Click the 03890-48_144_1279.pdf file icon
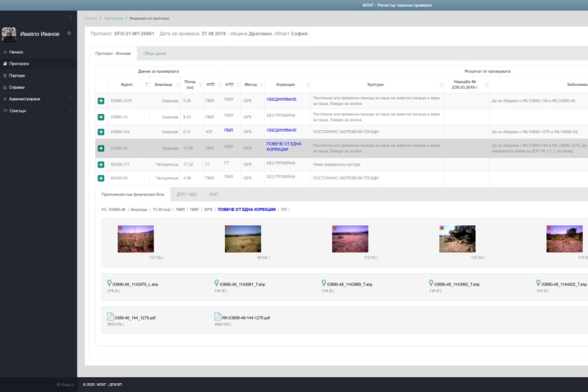The image size is (588, 392). pyautogui.click(x=111, y=317)
